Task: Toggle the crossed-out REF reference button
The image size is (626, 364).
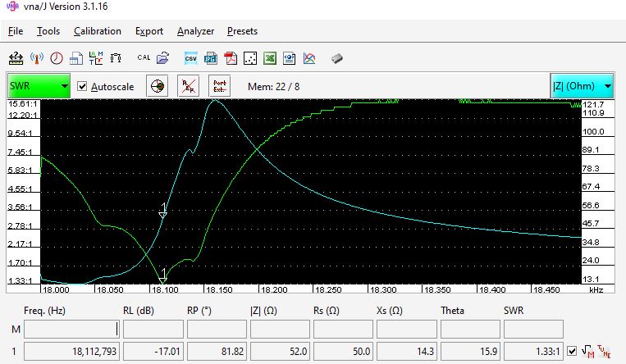Action: [189, 86]
